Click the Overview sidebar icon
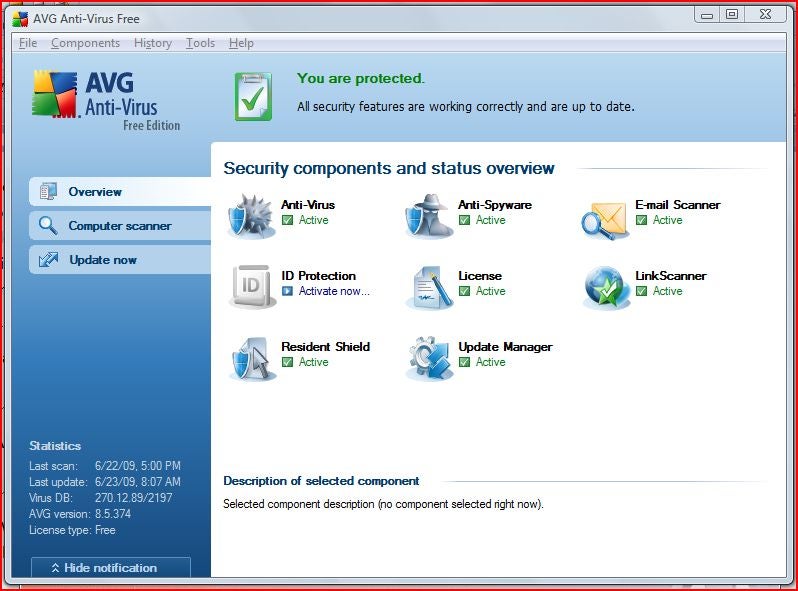 [48, 191]
